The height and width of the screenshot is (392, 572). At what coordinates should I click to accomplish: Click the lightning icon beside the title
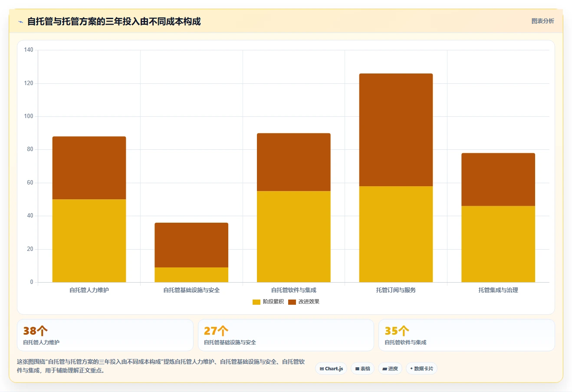point(20,22)
